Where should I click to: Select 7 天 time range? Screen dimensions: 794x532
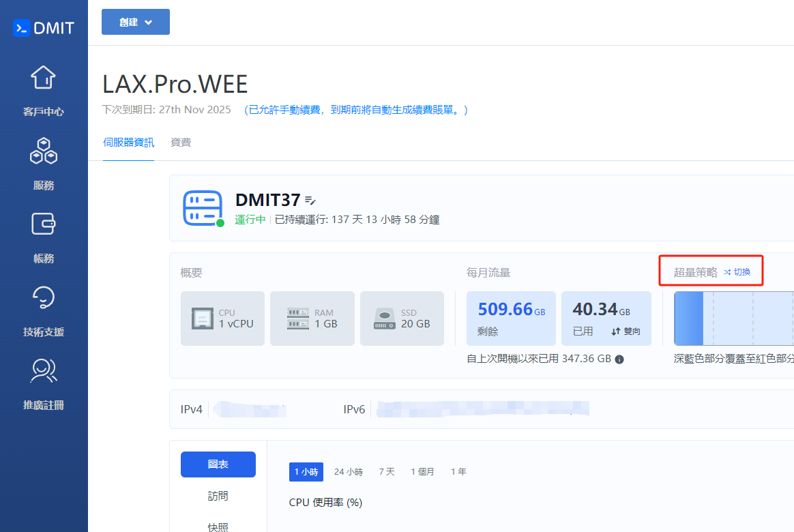coord(387,472)
